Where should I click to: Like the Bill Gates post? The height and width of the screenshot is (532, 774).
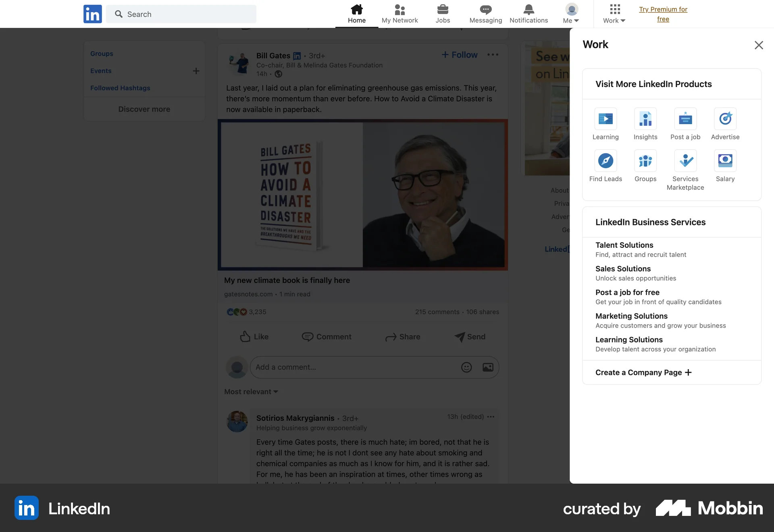click(x=254, y=337)
